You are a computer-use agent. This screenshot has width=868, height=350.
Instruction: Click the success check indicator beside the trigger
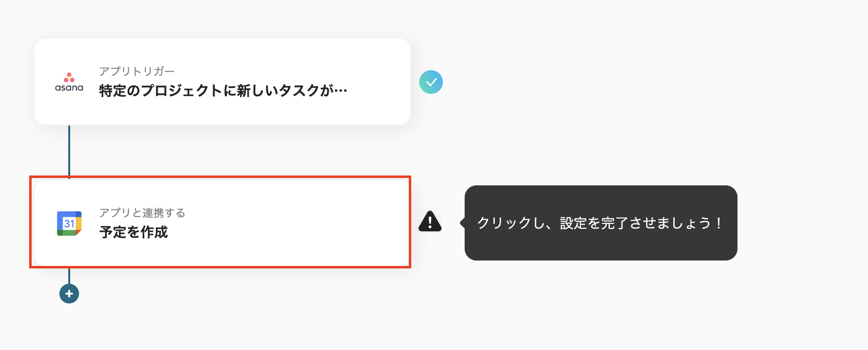tap(431, 82)
